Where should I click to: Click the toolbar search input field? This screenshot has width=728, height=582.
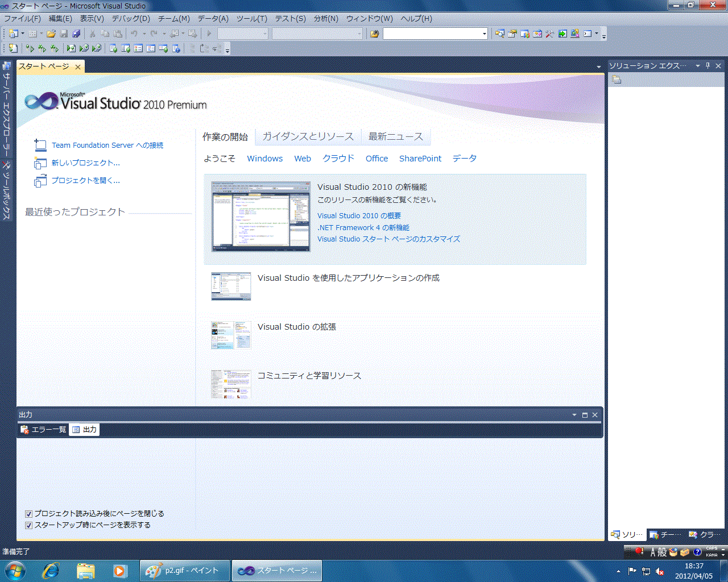pos(432,34)
